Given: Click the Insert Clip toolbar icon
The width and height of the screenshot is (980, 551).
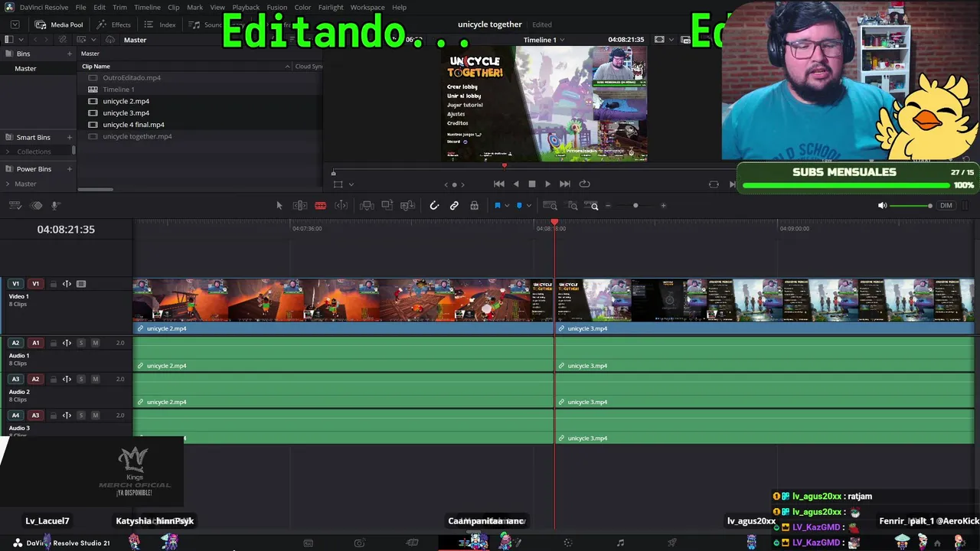Looking at the screenshot, I should 367,205.
